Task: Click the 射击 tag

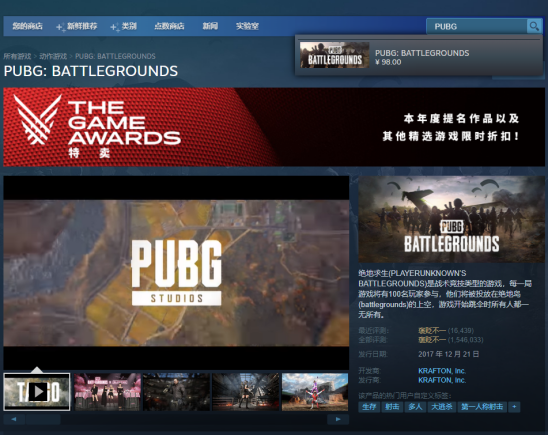Action: pyautogui.click(x=392, y=407)
